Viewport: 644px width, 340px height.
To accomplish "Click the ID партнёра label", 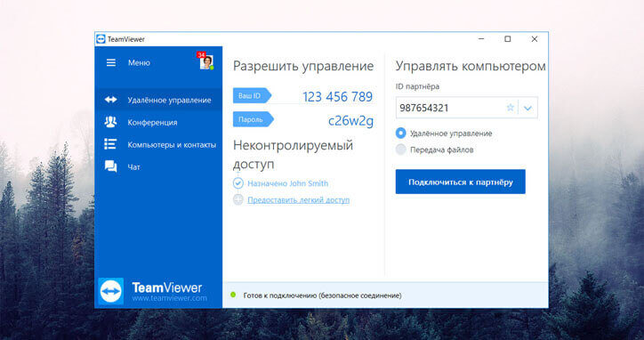I will point(417,86).
